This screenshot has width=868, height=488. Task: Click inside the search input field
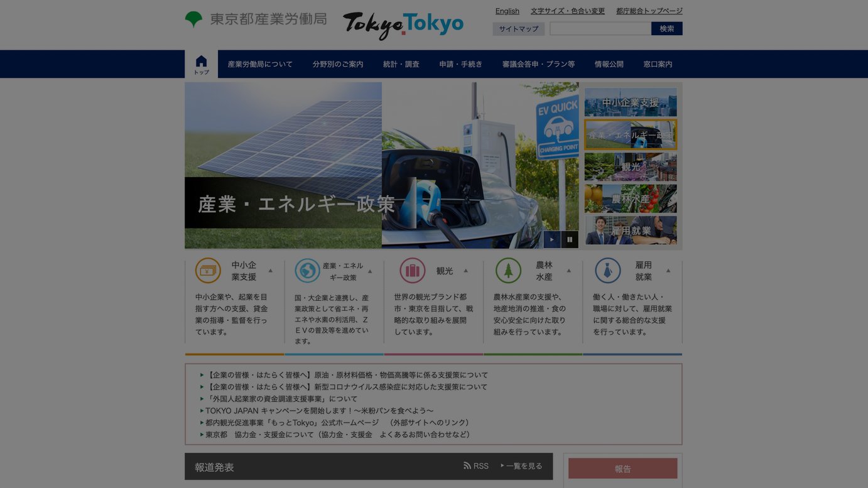coord(600,28)
